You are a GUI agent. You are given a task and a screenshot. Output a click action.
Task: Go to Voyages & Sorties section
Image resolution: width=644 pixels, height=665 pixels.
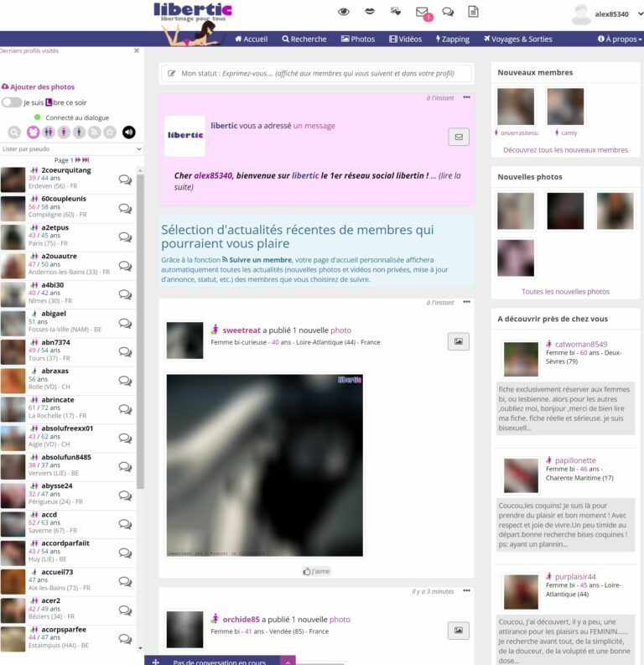tap(517, 39)
